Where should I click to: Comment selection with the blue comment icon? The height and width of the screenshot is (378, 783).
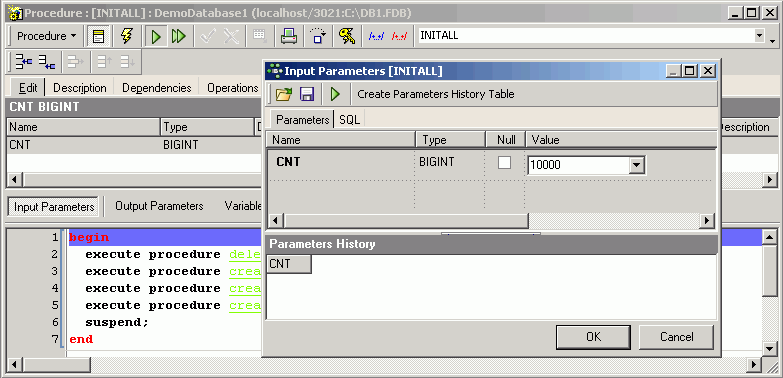click(376, 36)
